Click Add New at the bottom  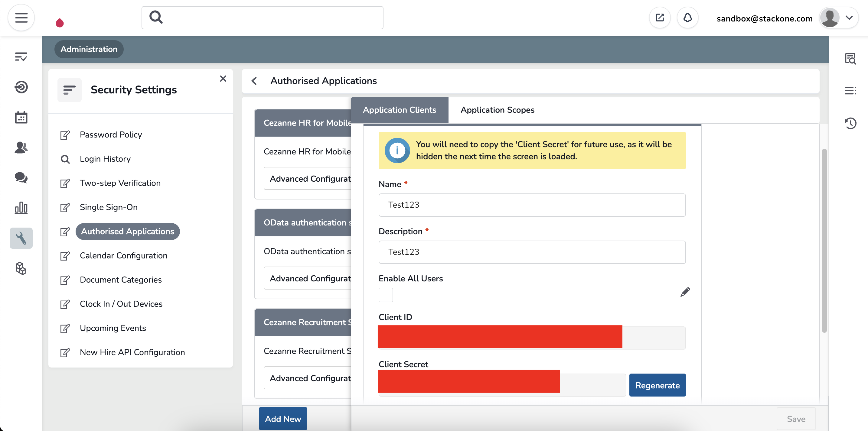tap(283, 419)
